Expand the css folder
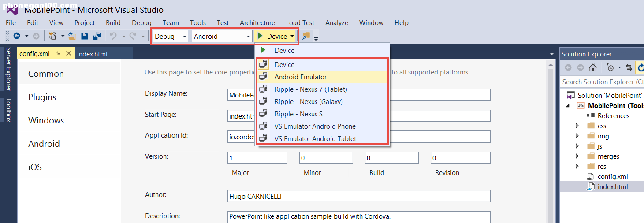The image size is (644, 223). (577, 126)
